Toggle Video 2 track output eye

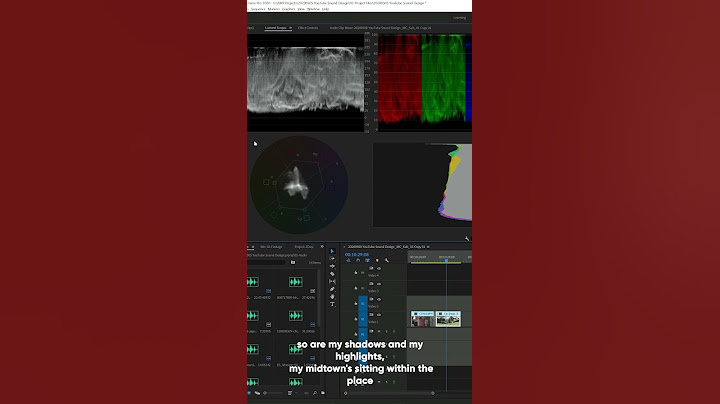point(379,299)
